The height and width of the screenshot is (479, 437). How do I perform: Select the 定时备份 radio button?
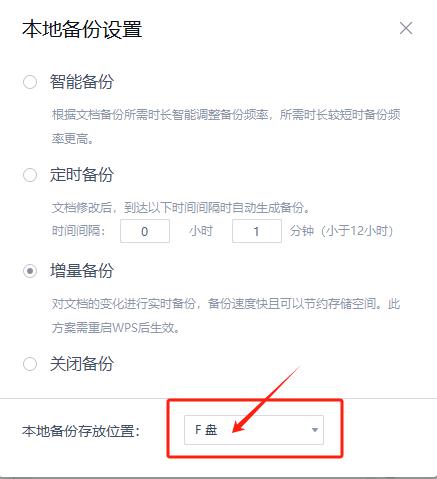coord(30,175)
